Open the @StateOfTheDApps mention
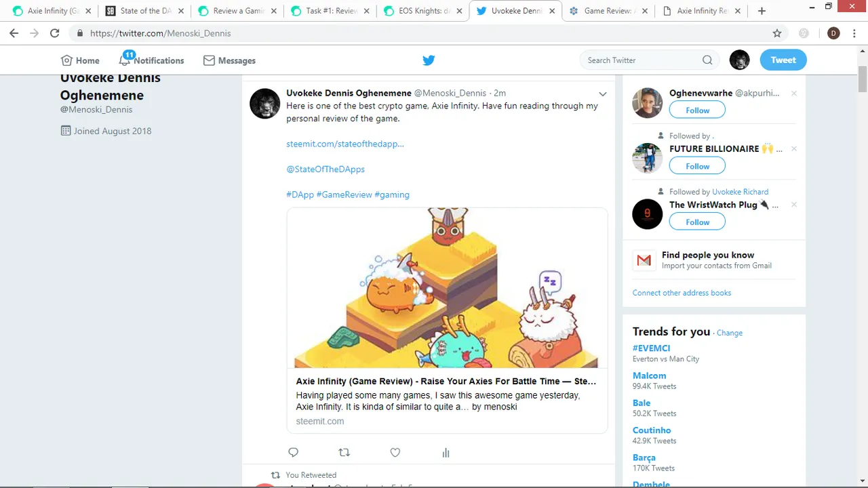 click(325, 169)
